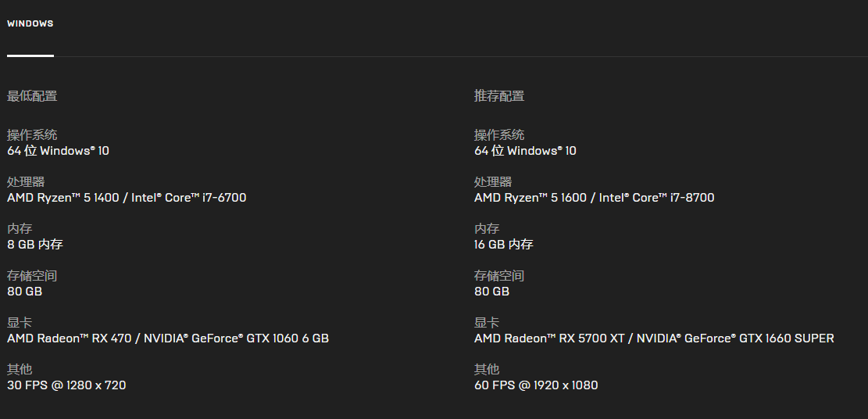Image resolution: width=868 pixels, height=419 pixels.
Task: Click the 80 GB value under 最低配置
Action: click(x=24, y=292)
